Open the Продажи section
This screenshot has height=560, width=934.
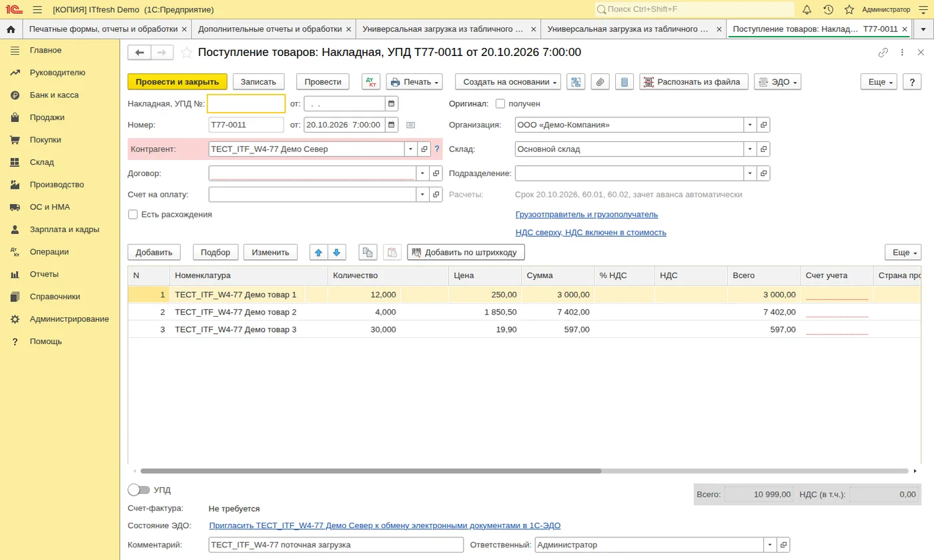pyautogui.click(x=47, y=117)
